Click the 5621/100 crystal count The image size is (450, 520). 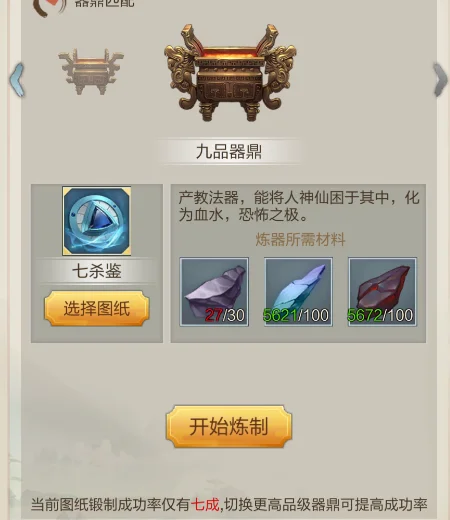(296, 315)
